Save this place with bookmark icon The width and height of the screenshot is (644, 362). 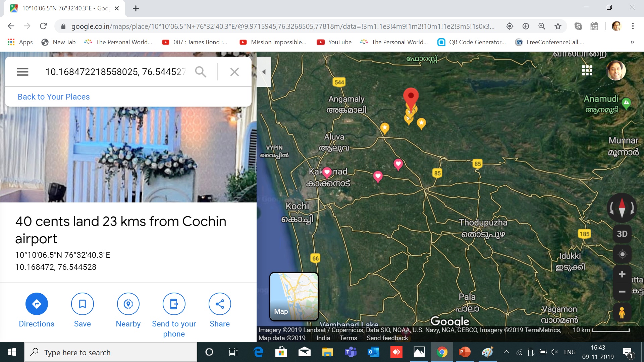tap(82, 304)
